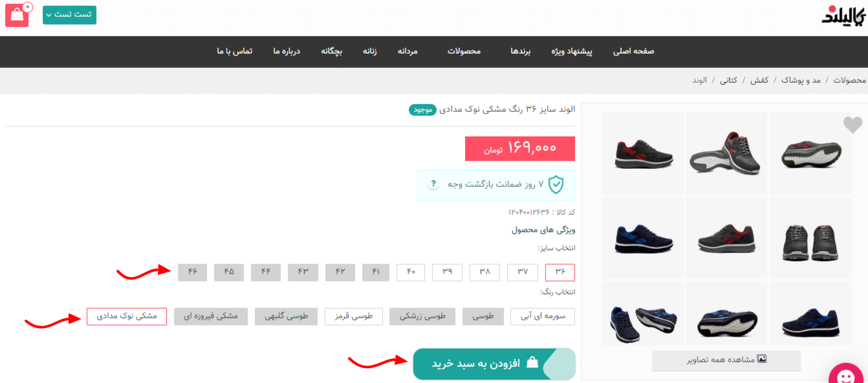Open thumbnail of gray-red shoe with toe pointing right
This screenshot has width=868, height=383.
(x=643, y=154)
